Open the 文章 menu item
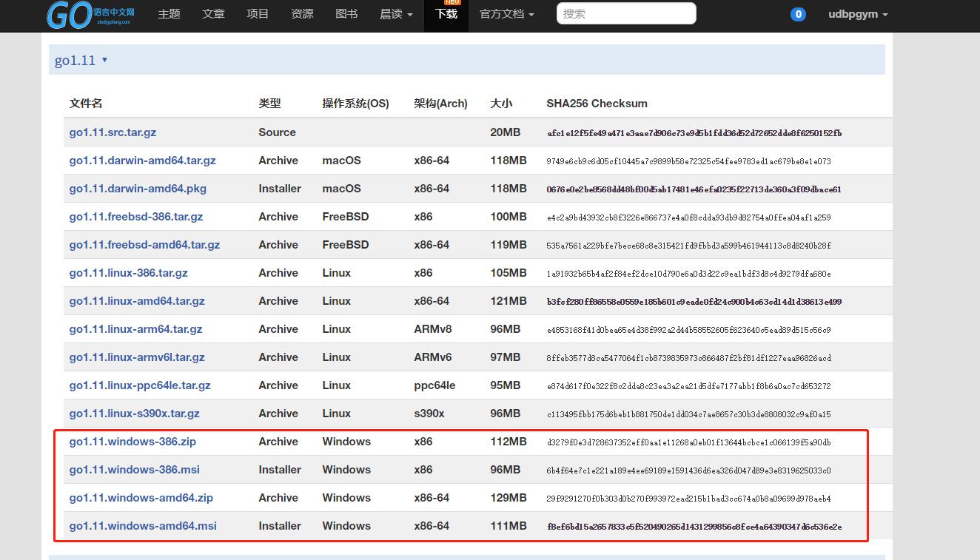Screen dimensions: 980x560 pos(213,14)
